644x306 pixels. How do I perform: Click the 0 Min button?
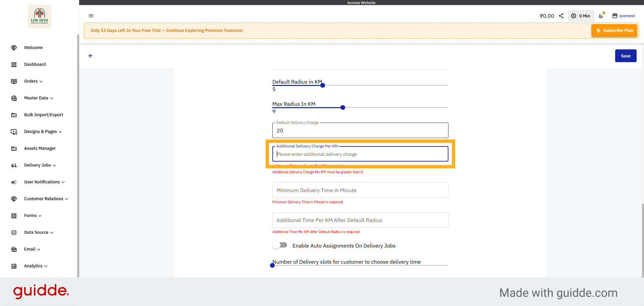coord(581,16)
